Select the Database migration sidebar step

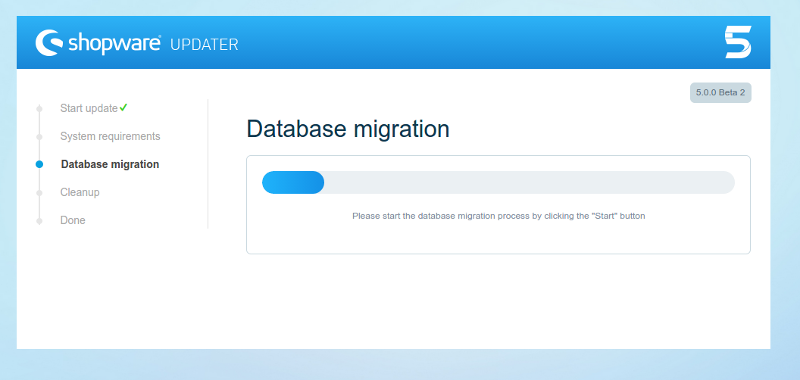pos(110,164)
